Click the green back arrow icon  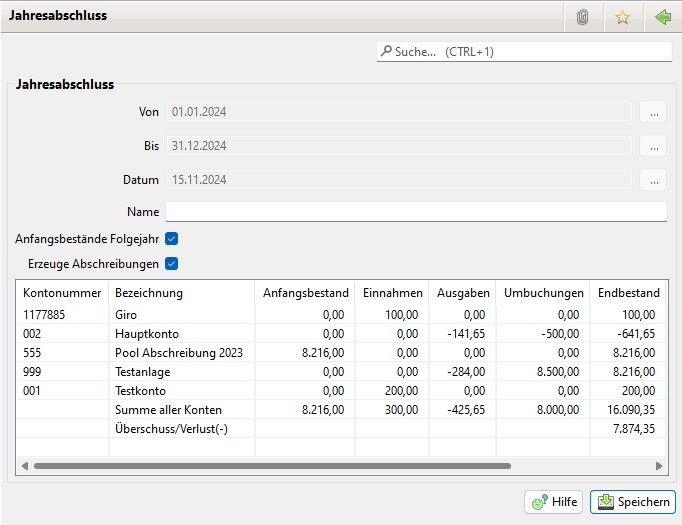(x=662, y=17)
